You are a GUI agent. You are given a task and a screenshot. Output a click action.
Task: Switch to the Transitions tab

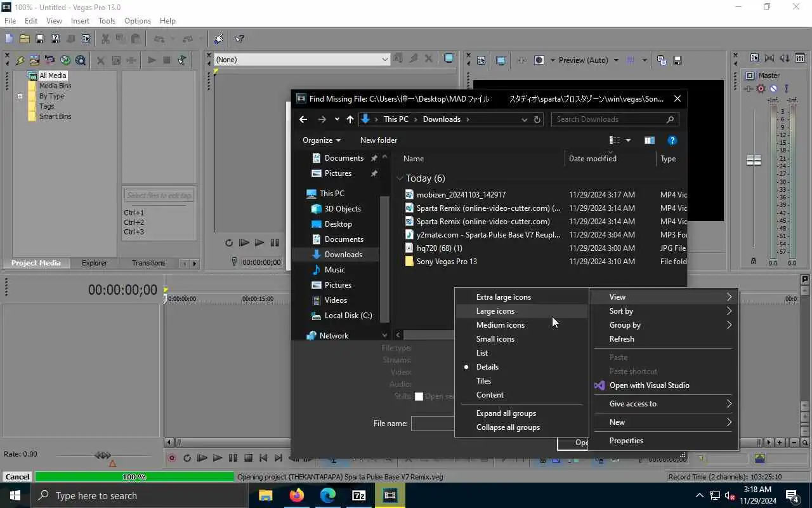(148, 263)
